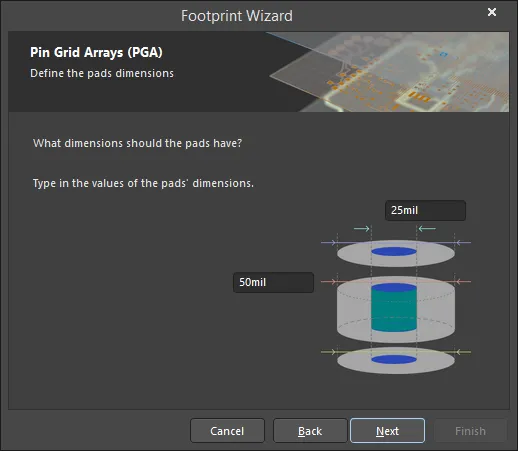Viewport: 518px width, 451px height.
Task: Click the top pad blue hole ellipse
Action: (x=394, y=252)
